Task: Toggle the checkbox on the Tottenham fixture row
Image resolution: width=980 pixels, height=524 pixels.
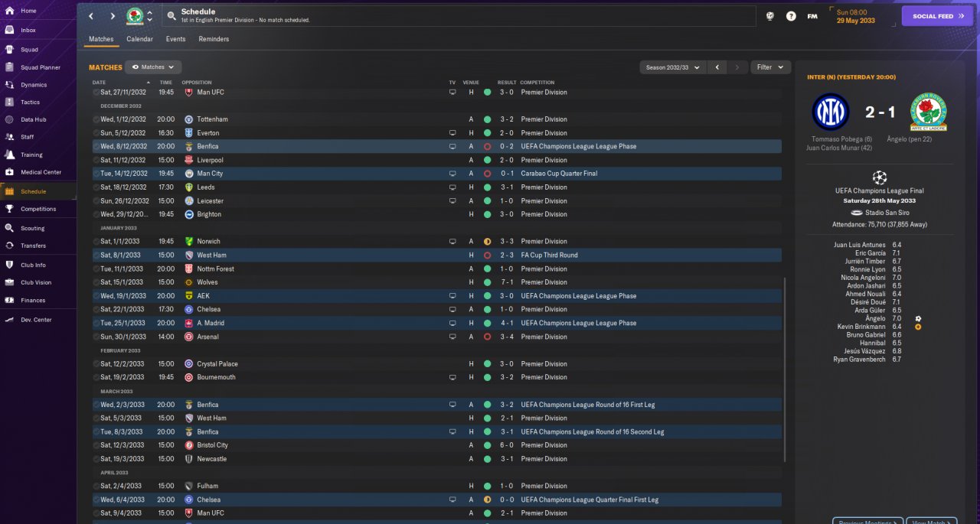Action: (x=96, y=119)
